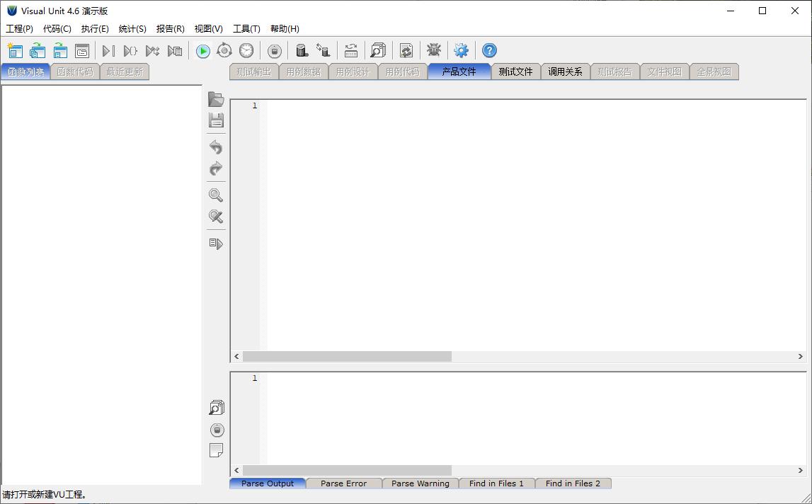Switch to the 调用关系 tab
The width and height of the screenshot is (812, 504).
565,71
